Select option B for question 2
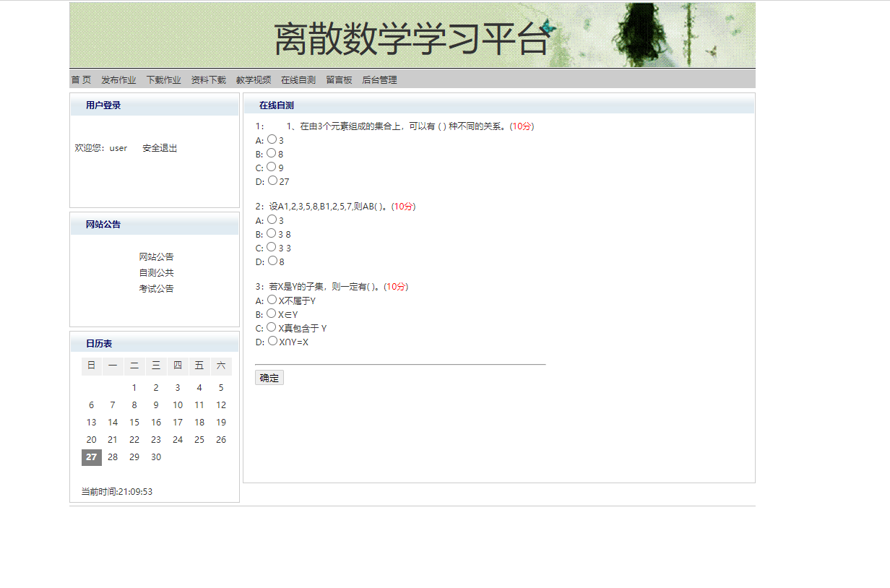The image size is (890, 588). coord(271,233)
